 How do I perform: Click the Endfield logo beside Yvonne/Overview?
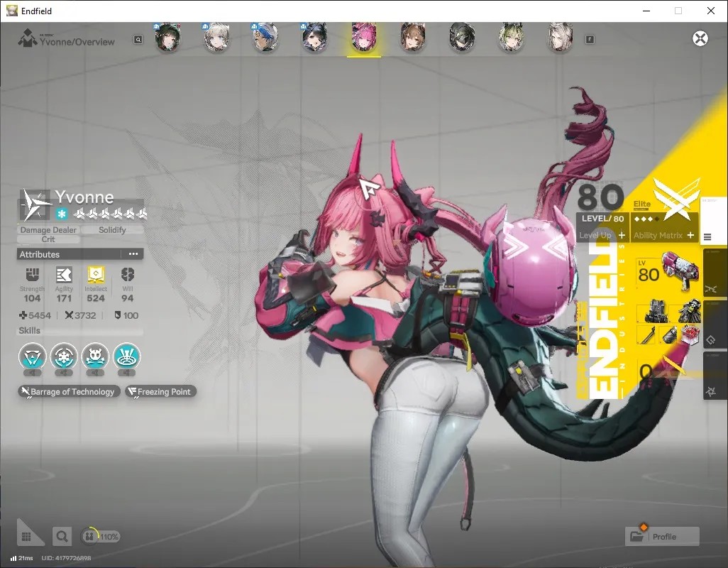point(28,38)
